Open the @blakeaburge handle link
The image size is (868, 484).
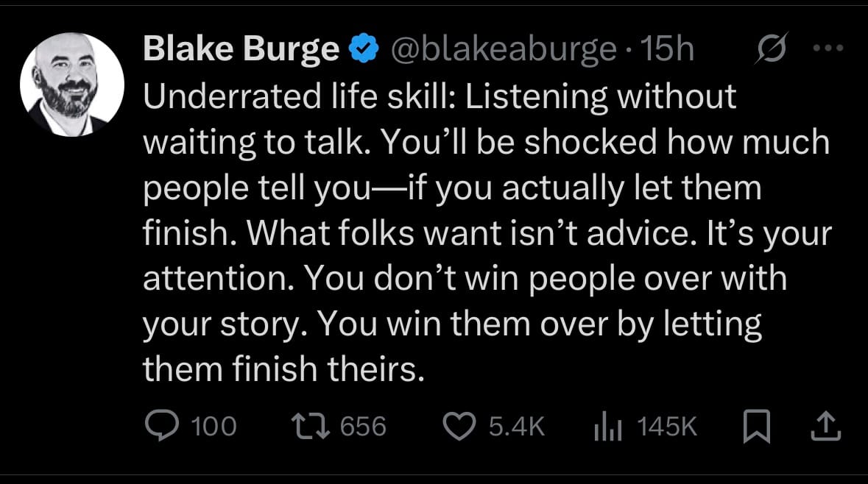[x=503, y=49]
